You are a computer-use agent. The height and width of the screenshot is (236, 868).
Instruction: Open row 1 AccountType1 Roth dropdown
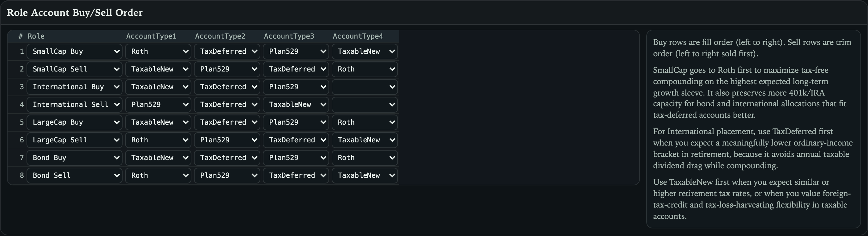pos(158,52)
